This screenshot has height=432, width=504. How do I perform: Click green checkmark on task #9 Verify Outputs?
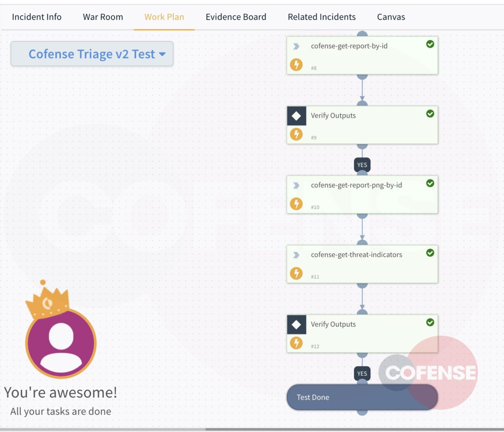coord(430,114)
